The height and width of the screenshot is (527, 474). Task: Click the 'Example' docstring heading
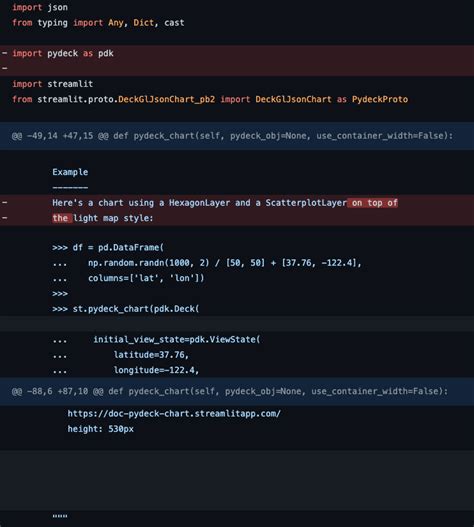click(70, 172)
